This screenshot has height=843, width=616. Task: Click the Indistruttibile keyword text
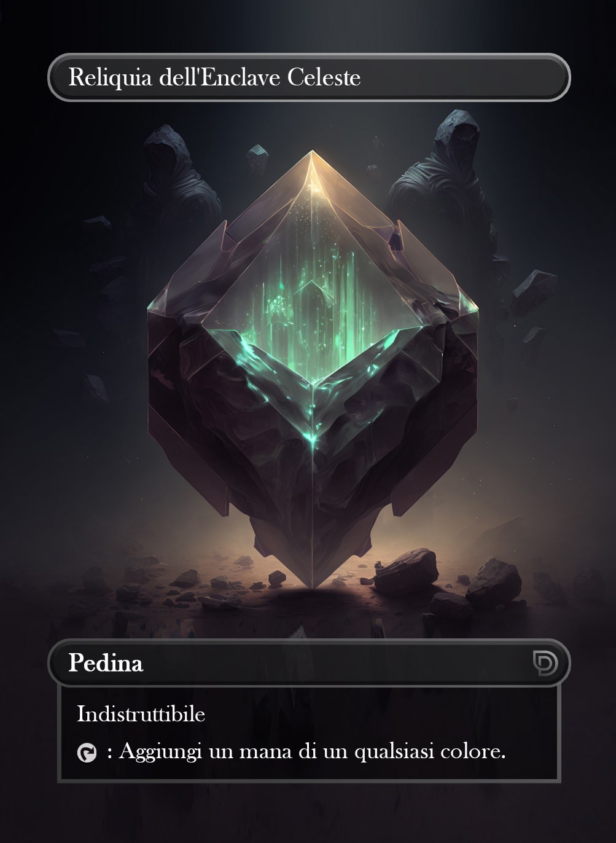141,714
